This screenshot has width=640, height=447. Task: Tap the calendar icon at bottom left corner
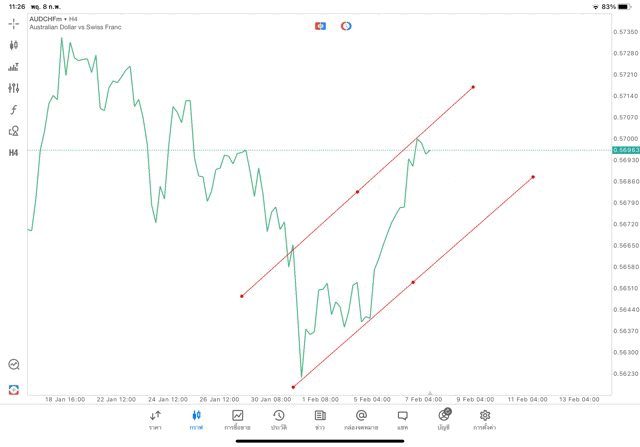[14, 389]
